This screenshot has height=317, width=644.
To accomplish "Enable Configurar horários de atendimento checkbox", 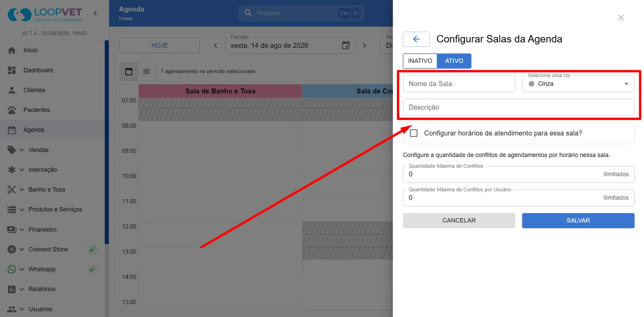I will [x=413, y=133].
